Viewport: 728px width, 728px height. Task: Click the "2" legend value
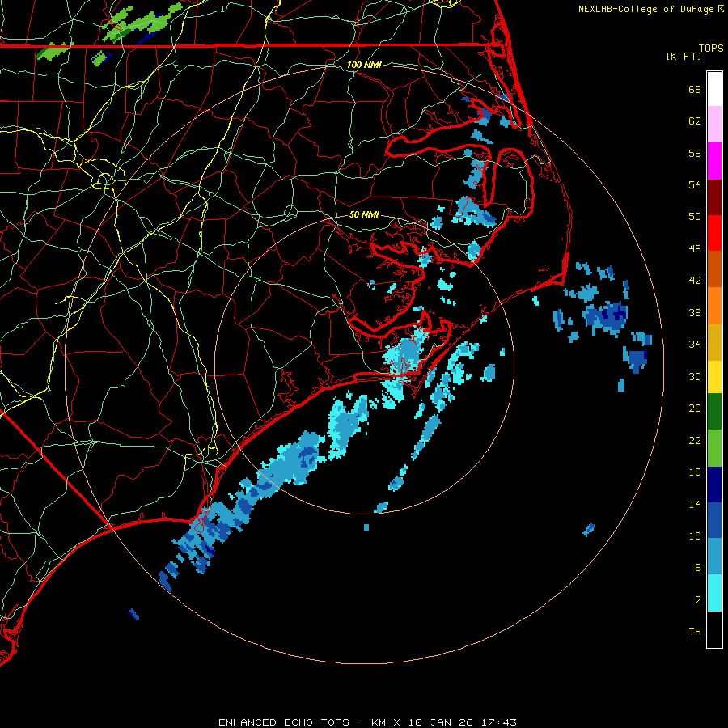point(698,600)
